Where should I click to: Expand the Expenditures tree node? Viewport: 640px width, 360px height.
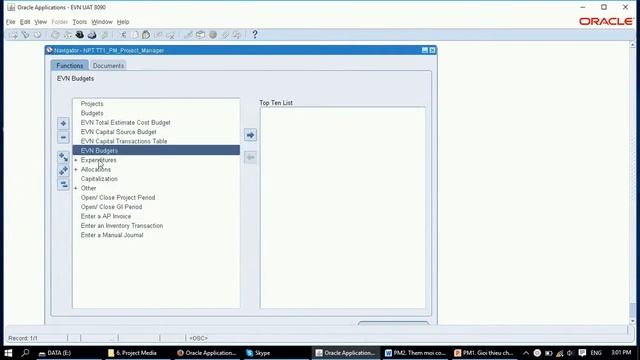(x=76, y=160)
